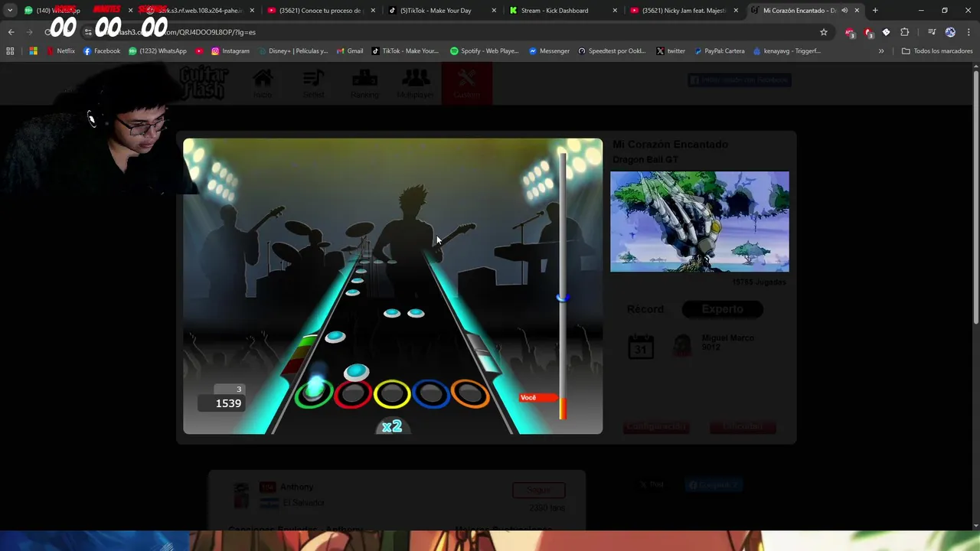Select the Custom tools tab
Image resolution: width=980 pixels, height=551 pixels.
point(467,83)
